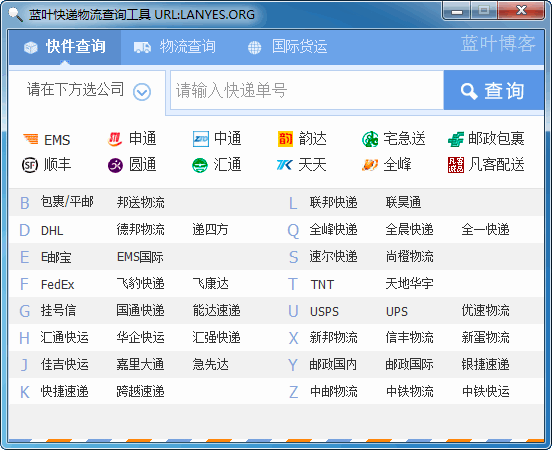552x450 pixels.
Task: Open the 蓝叶博客 blog link
Action: (498, 44)
